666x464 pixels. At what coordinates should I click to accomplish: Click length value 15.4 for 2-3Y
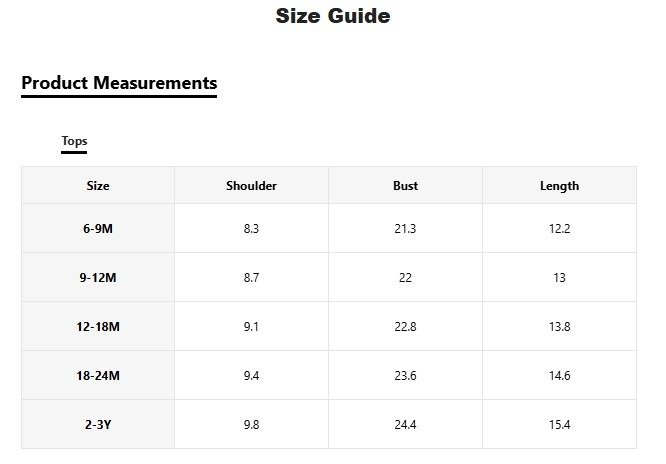click(x=559, y=425)
